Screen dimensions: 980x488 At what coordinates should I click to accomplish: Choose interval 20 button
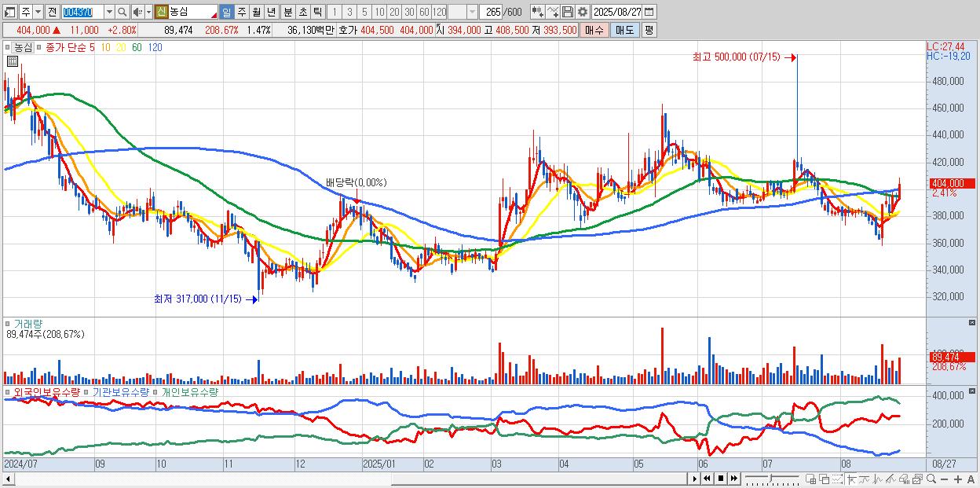(x=394, y=12)
